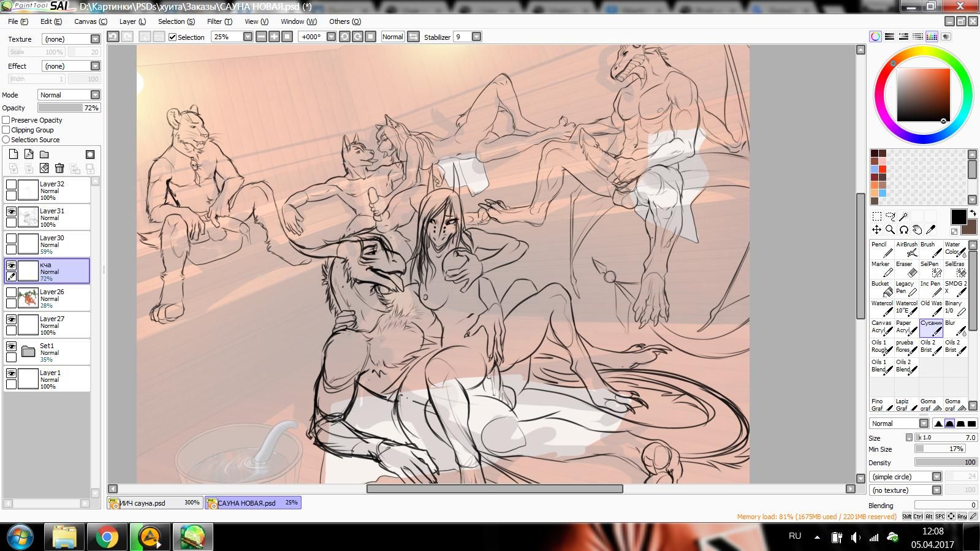Activate the zoom magnifier tool
Image resolution: width=980 pixels, height=551 pixels.
(891, 230)
